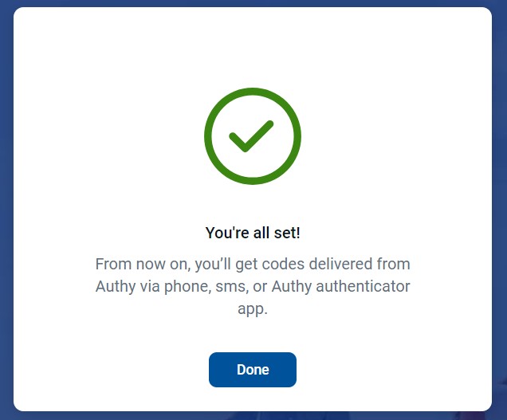Image resolution: width=507 pixels, height=420 pixels.
Task: Click the Done button
Action: click(x=253, y=370)
